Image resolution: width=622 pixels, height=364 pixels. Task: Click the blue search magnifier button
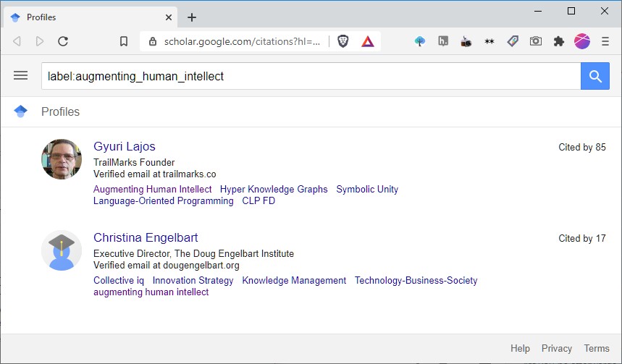click(x=595, y=76)
